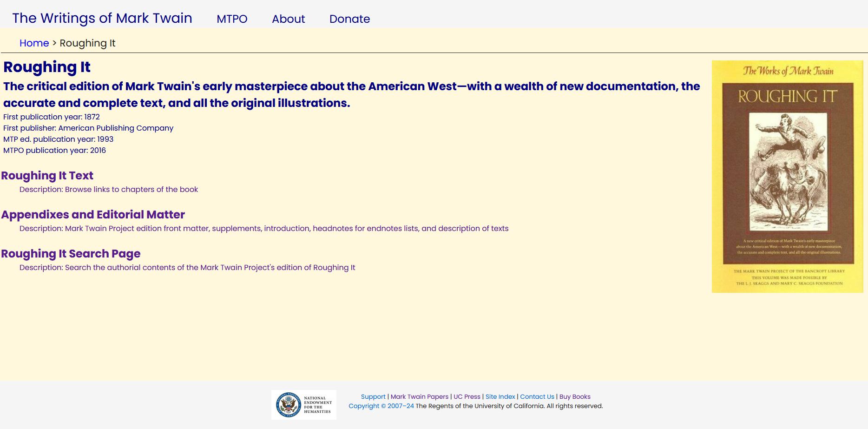
Task: Open the Roughing It Text section
Action: [47, 176]
